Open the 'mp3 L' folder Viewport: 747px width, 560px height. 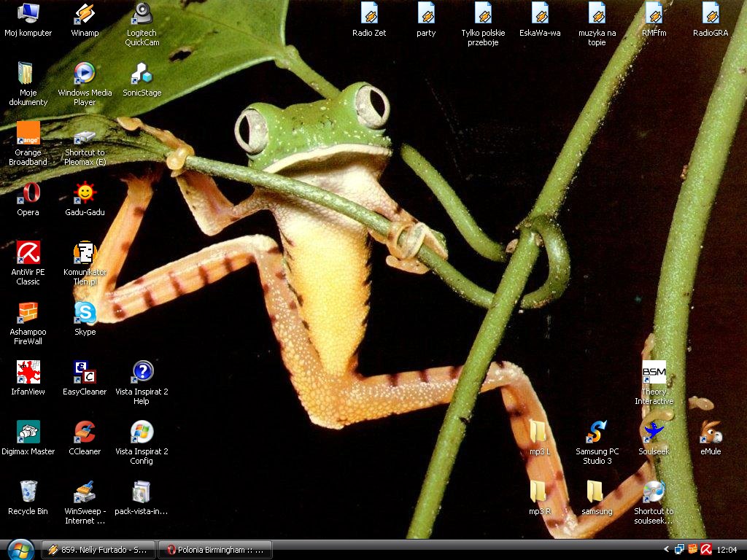[539, 433]
